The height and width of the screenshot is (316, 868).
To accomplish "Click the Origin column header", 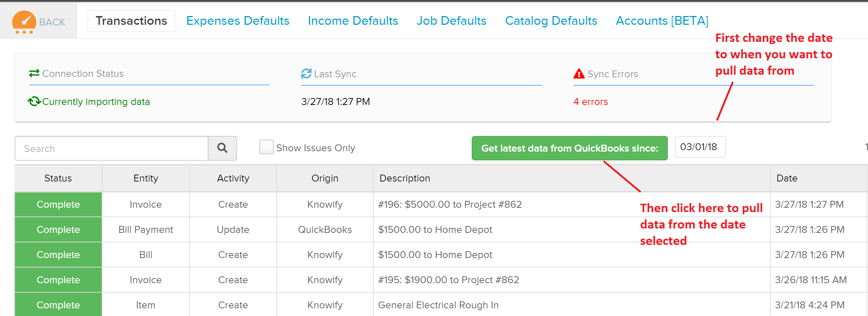I will (x=325, y=178).
